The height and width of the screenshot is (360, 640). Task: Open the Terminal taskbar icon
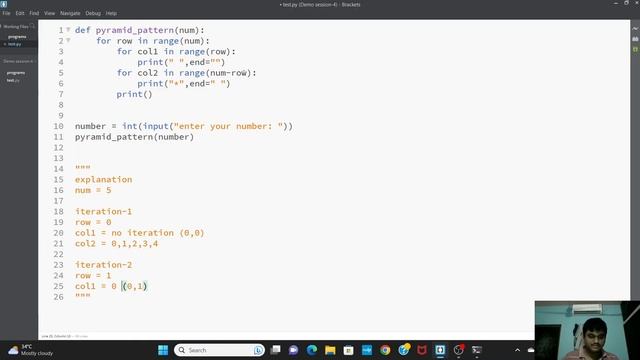pyautogui.click(x=477, y=350)
